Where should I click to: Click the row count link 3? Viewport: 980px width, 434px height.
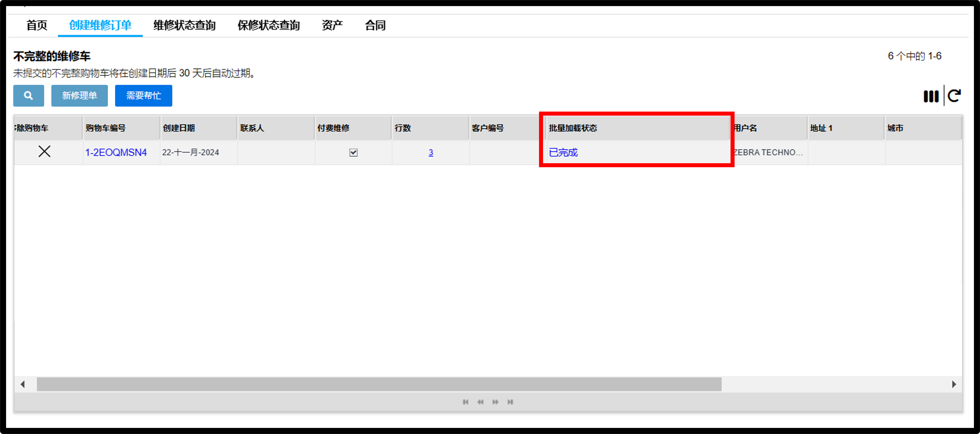pyautogui.click(x=431, y=153)
